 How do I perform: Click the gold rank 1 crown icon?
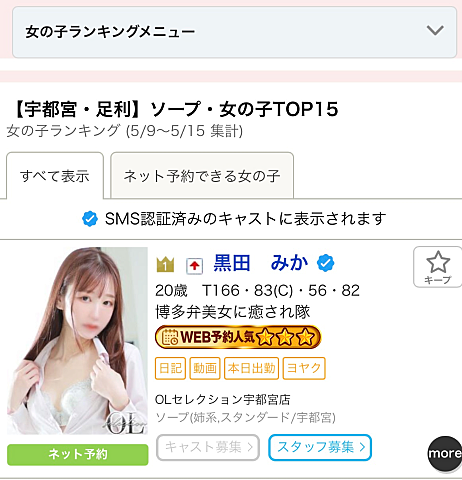click(165, 265)
